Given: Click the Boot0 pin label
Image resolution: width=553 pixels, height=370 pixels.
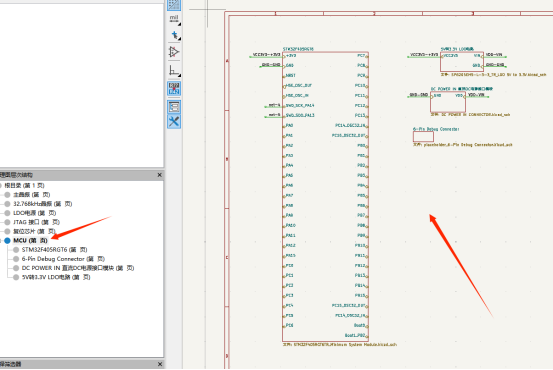Looking at the screenshot, I should coord(359,325).
